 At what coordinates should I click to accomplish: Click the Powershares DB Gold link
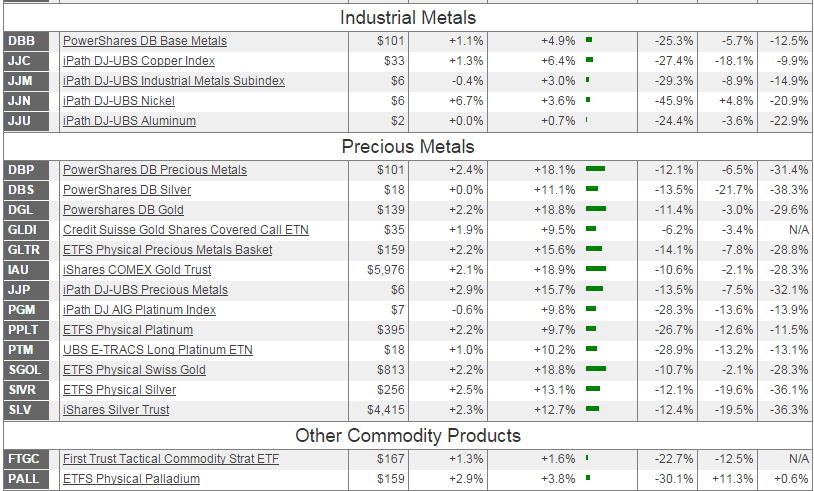click(x=123, y=210)
